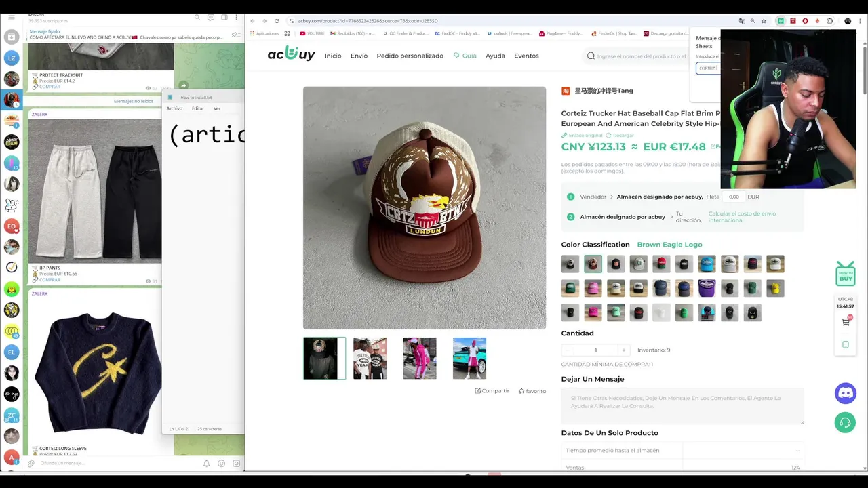
Task: Open Telegram hamburger menu
Action: [12, 17]
